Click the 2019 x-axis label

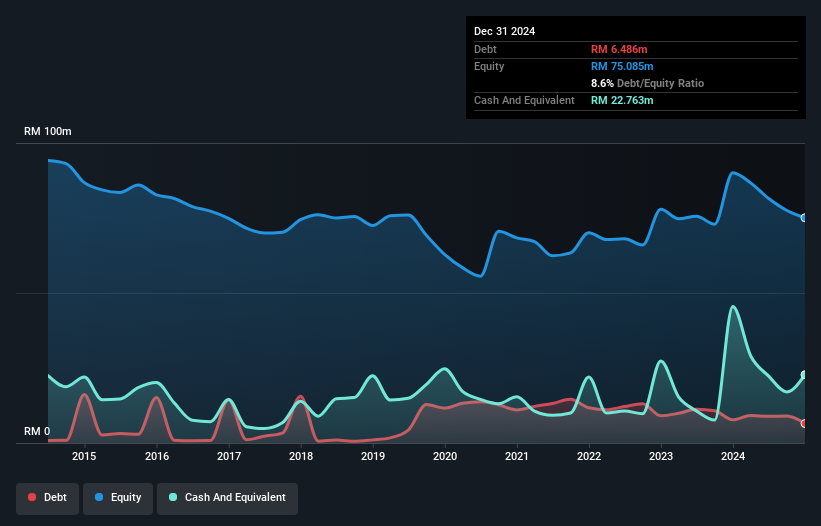373,456
